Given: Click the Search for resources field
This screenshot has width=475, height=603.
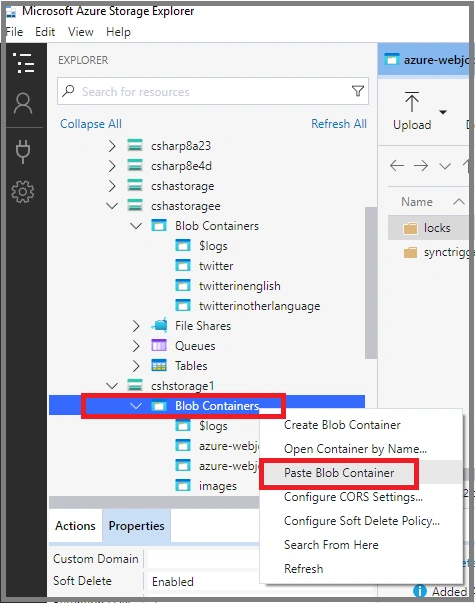Looking at the screenshot, I should (x=213, y=91).
